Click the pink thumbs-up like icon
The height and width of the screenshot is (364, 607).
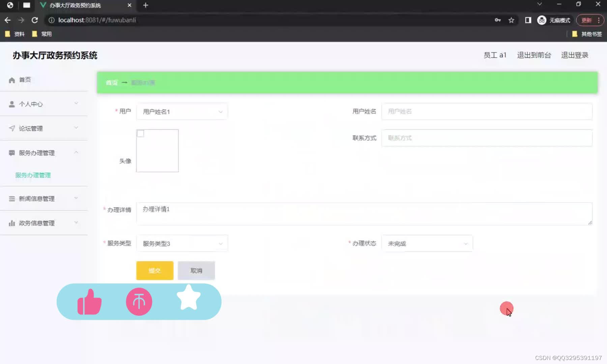[x=89, y=302]
